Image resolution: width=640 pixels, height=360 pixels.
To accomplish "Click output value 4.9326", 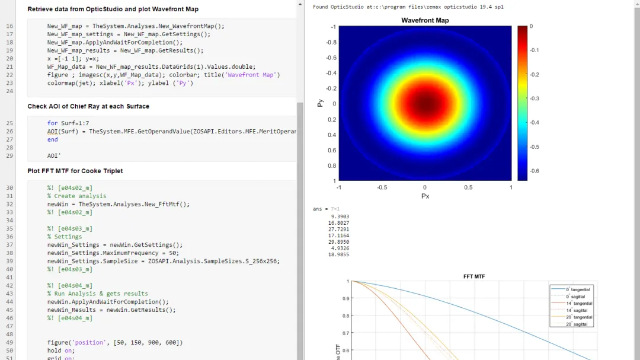I will (x=340, y=248).
